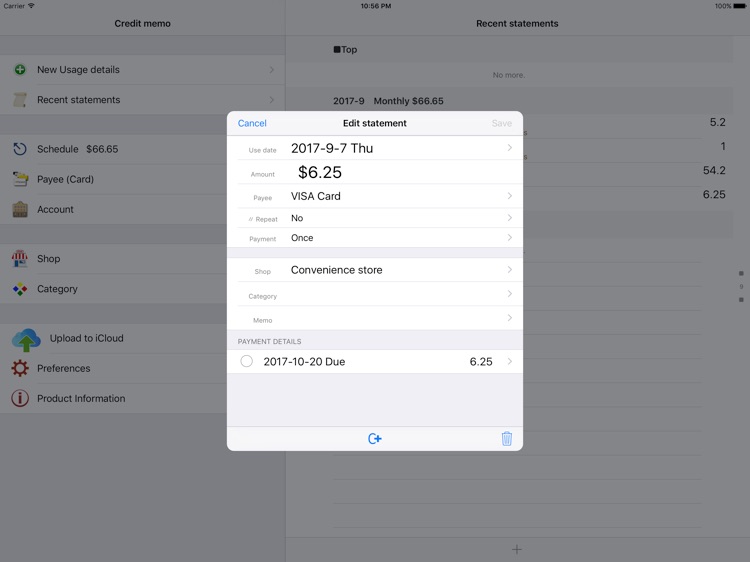The width and height of the screenshot is (750, 562).
Task: Tap the Wi-Fi icon next to Carrier
Action: point(31,6)
